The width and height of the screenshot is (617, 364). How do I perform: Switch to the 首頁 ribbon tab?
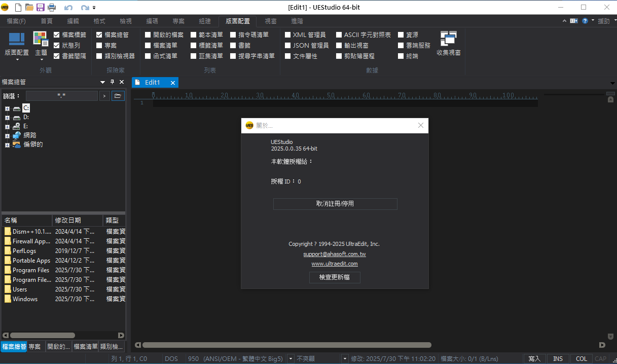tap(47, 21)
